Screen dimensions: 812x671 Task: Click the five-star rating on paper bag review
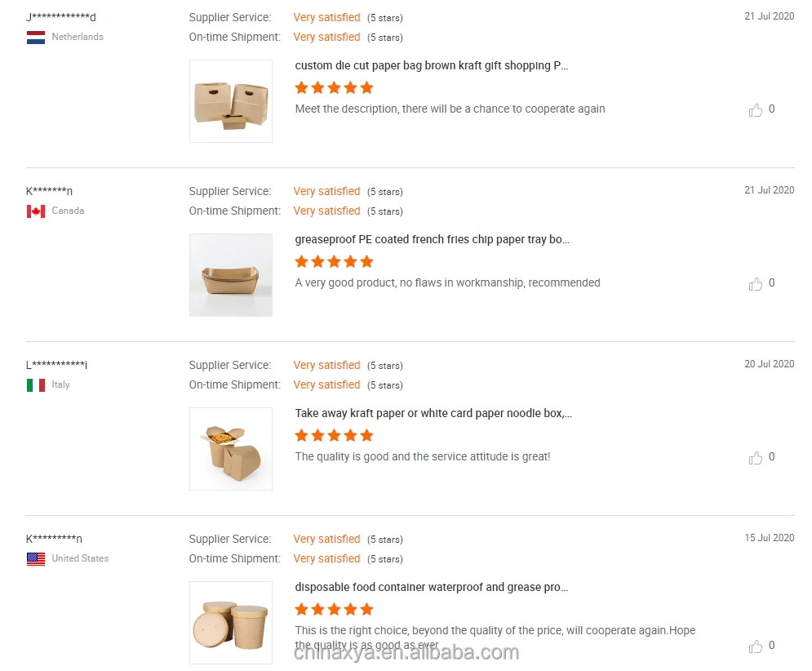(x=334, y=88)
